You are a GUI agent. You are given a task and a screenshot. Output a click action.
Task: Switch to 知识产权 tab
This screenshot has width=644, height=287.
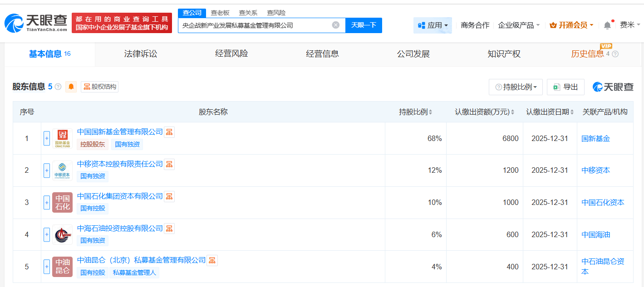tap(504, 54)
